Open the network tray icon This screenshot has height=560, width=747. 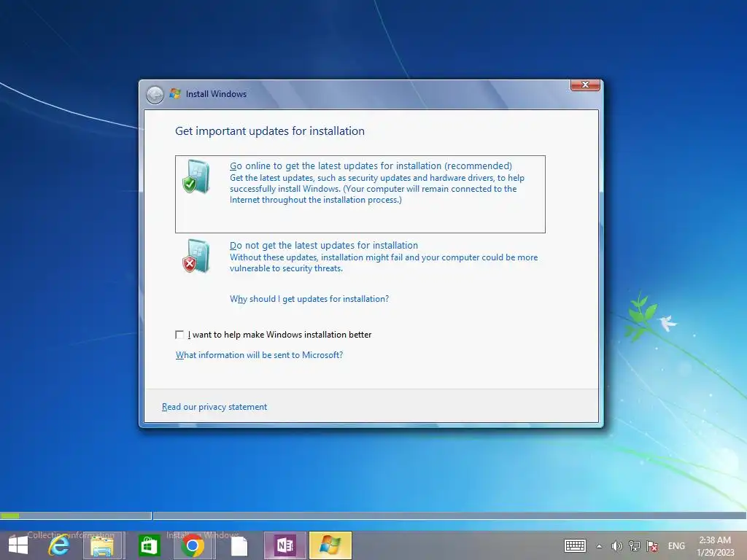[x=635, y=546]
